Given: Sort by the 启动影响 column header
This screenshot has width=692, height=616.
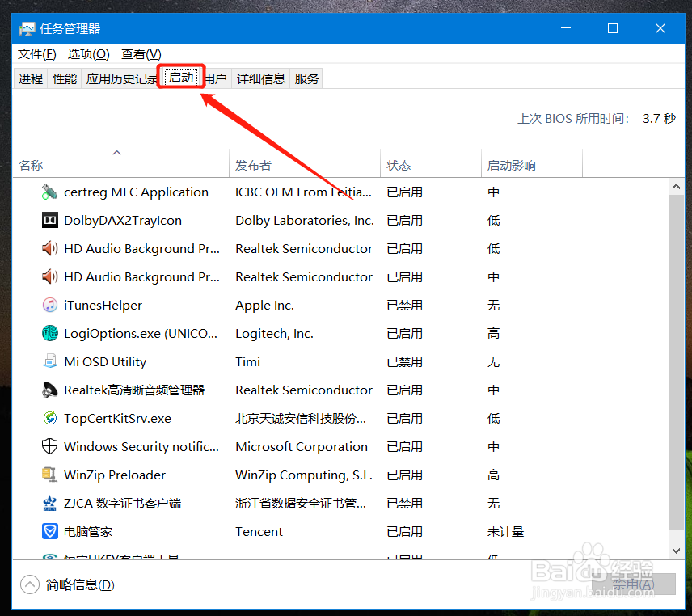Looking at the screenshot, I should tap(532, 164).
